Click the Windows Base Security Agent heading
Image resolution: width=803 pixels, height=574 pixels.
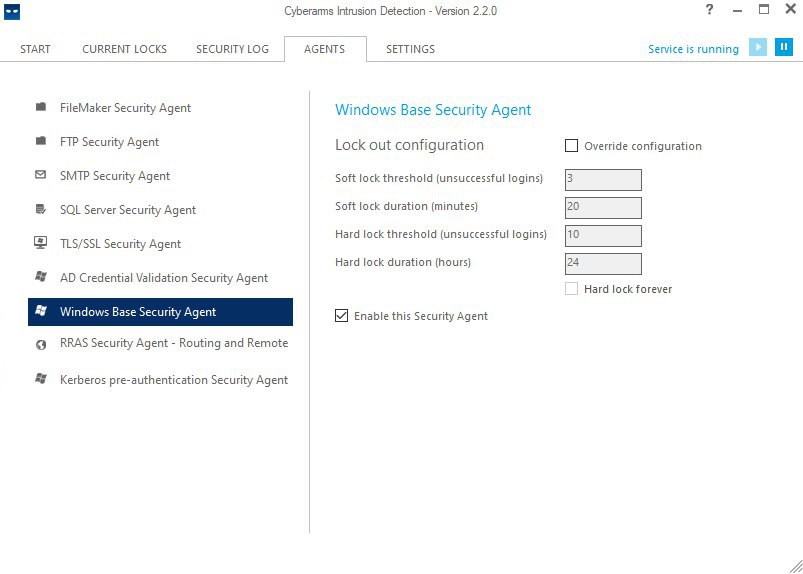pyautogui.click(x=433, y=110)
